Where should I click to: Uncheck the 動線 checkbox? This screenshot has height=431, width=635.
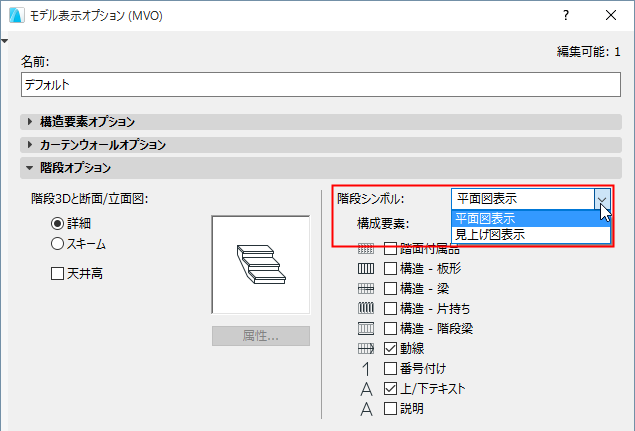tap(390, 348)
